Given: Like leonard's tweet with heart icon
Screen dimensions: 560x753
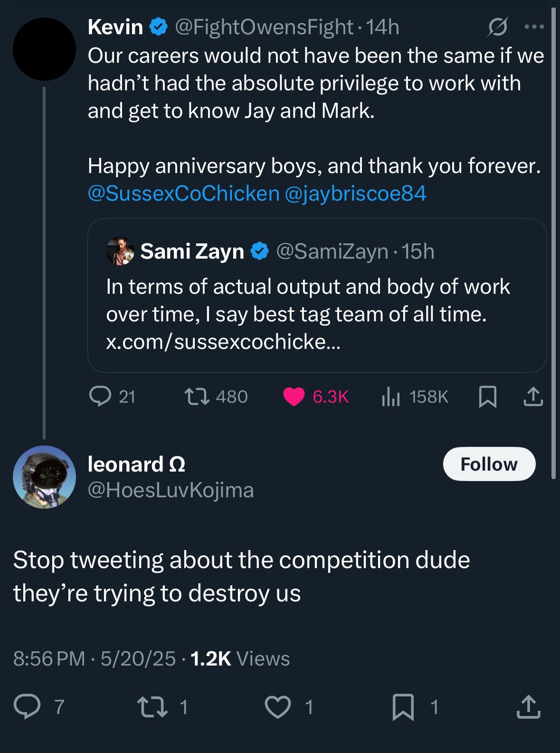Looking at the screenshot, I should [x=277, y=706].
